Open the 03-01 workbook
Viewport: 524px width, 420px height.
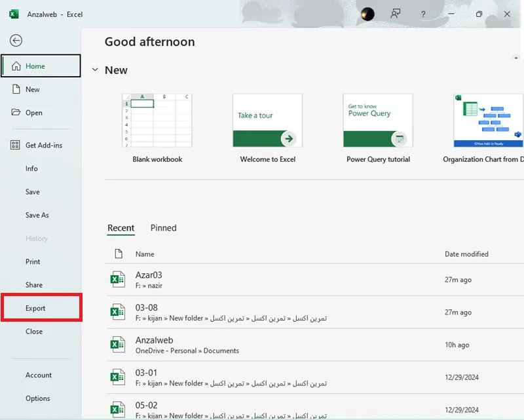[314, 377]
